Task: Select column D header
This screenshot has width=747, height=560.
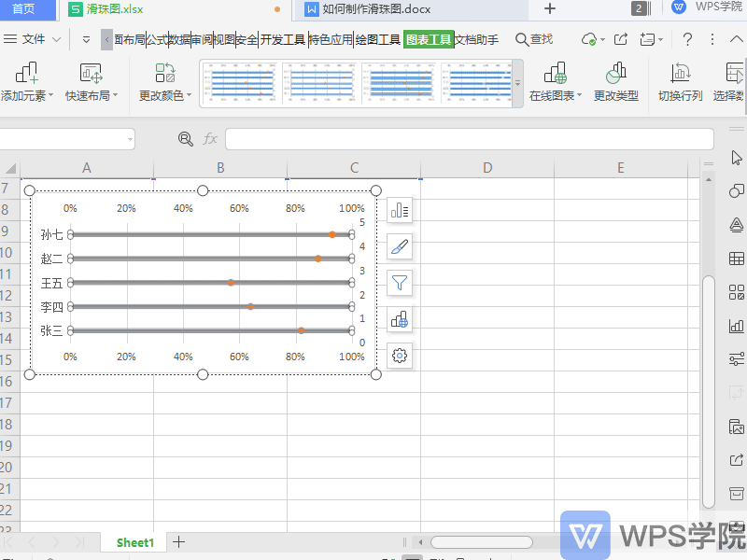Action: pos(487,168)
